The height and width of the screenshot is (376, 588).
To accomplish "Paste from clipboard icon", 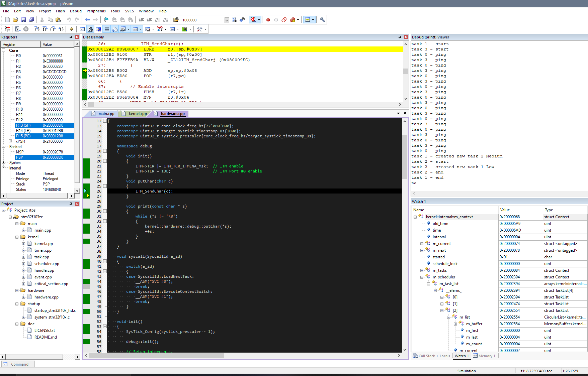I will click(58, 20).
